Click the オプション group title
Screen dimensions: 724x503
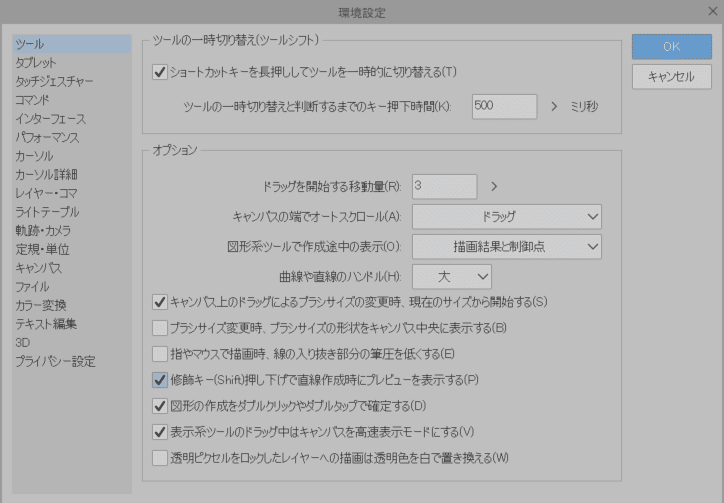tap(175, 150)
